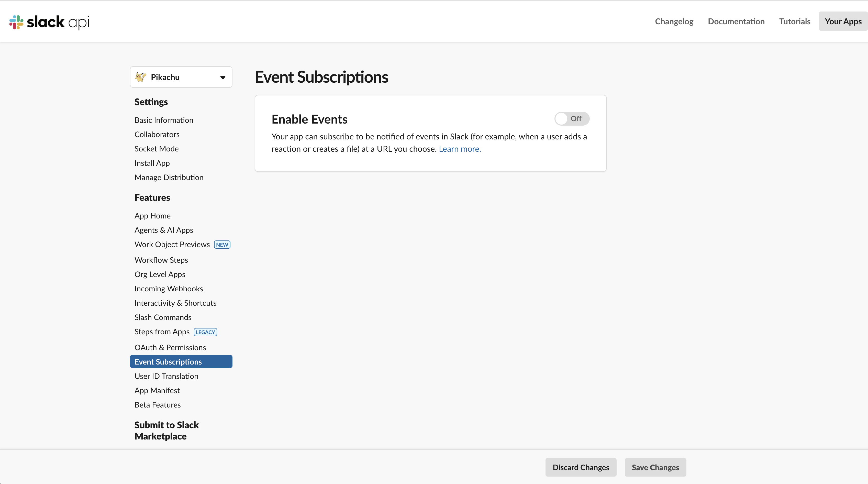Open Basic Information settings
The image size is (868, 484).
pyautogui.click(x=164, y=120)
